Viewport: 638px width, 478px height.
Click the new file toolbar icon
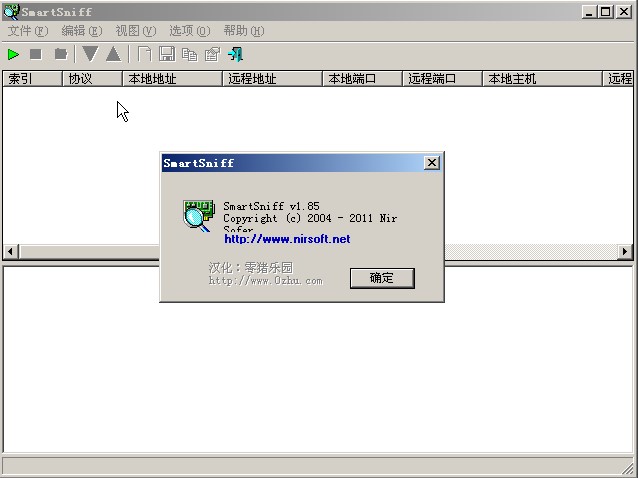(144, 54)
